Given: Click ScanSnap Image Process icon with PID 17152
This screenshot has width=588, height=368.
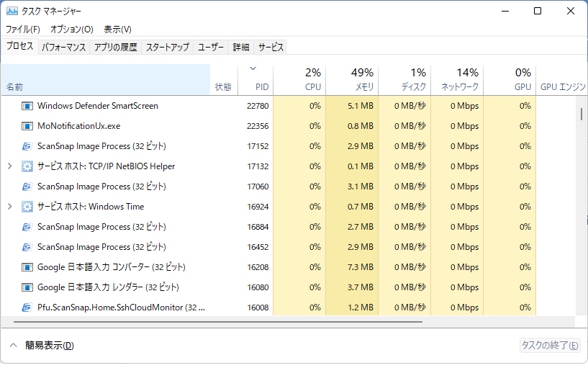Looking at the screenshot, I should [27, 146].
